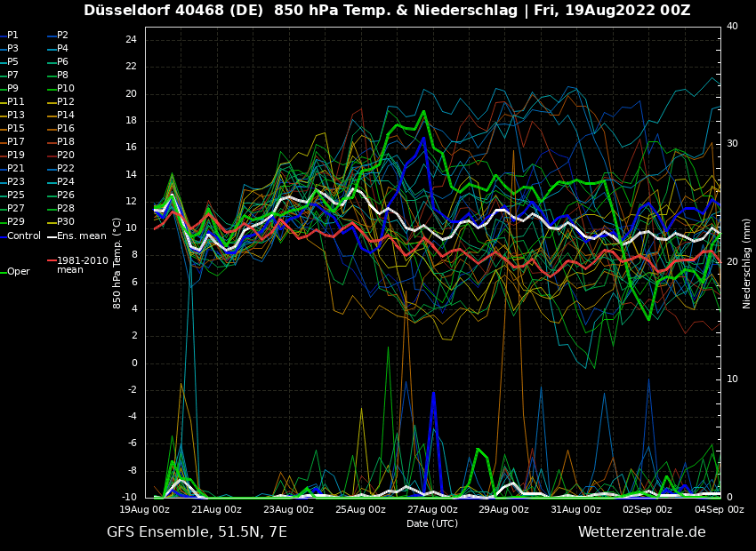Click the Wetterzentrale.de text
The height and width of the screenshot is (551, 756).
point(641,532)
